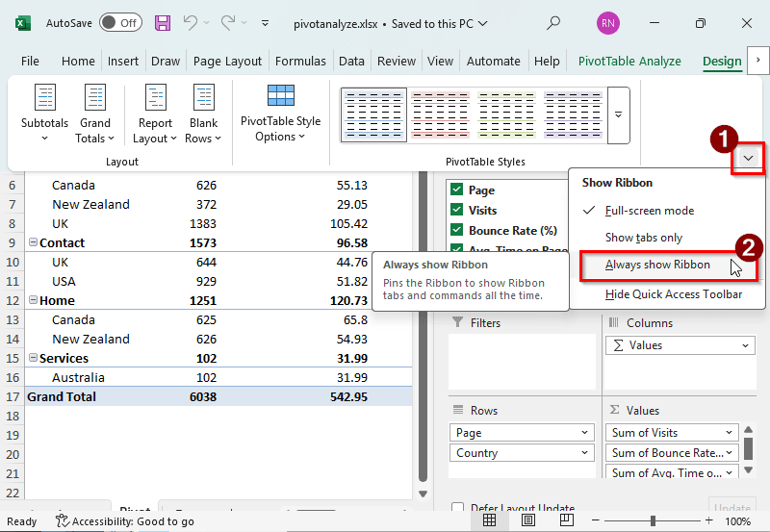Open Grand Totals options
The width and height of the screenshot is (770, 532).
[95, 114]
